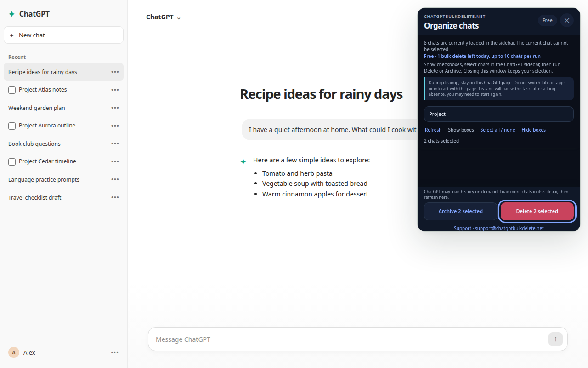588x368 pixels.
Task: Click "Warm cinnamon apples for dessert" text
Action: [315, 194]
